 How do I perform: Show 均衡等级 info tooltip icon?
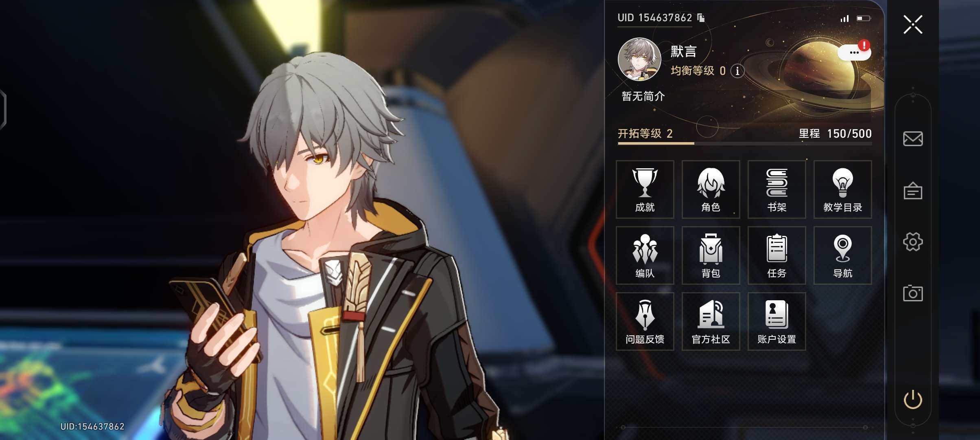click(737, 71)
